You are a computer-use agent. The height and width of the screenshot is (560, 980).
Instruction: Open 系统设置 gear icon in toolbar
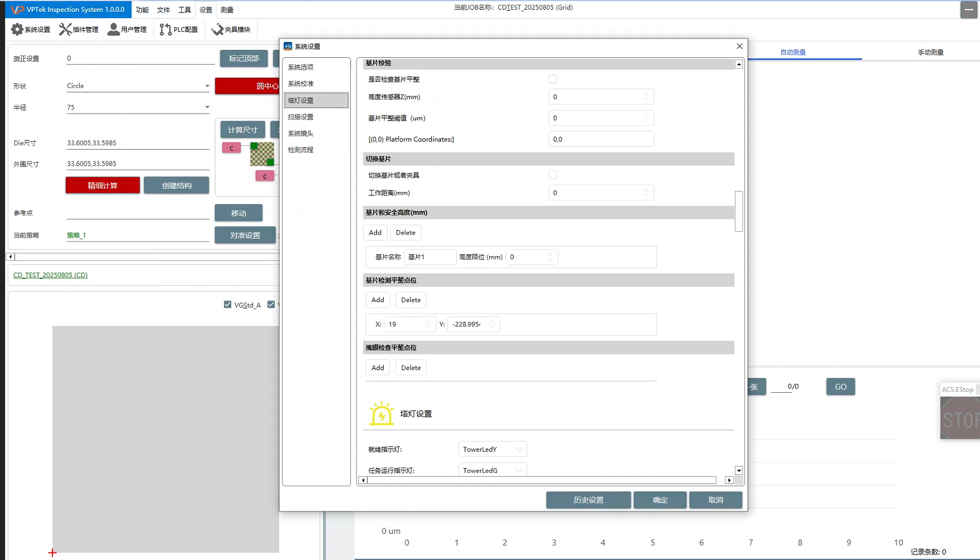(18, 29)
